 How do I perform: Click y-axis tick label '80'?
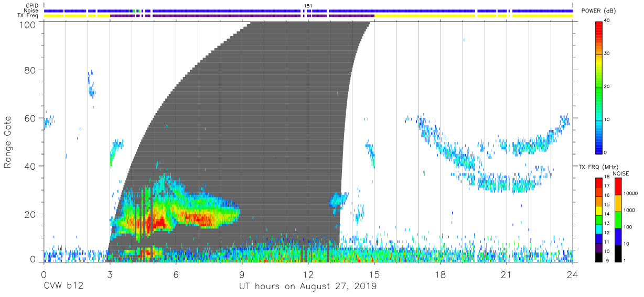[x=31, y=70]
